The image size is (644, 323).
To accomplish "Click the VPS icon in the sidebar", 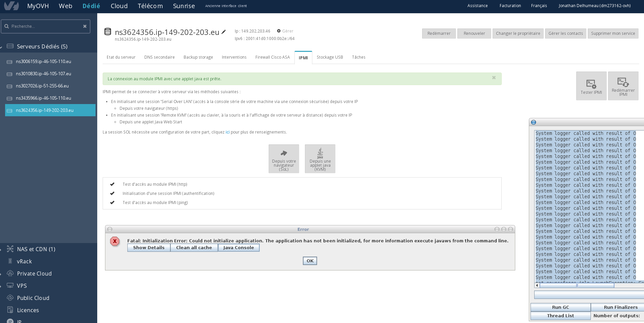I will (10, 285).
